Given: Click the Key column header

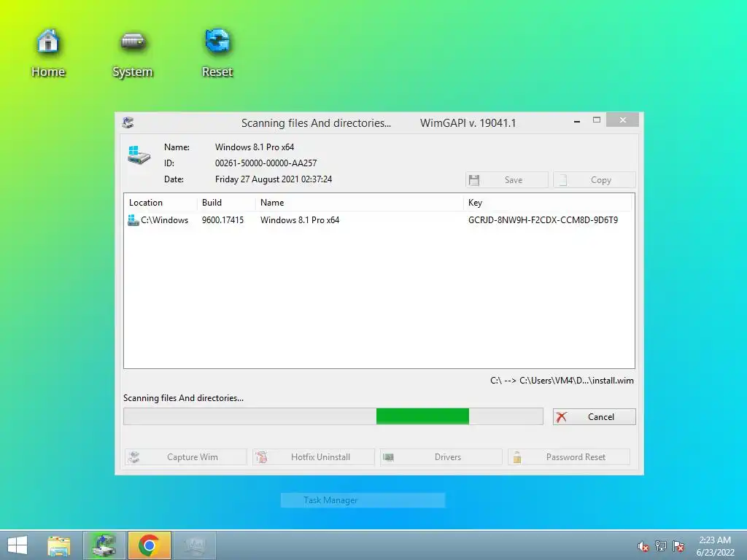Looking at the screenshot, I should coord(547,203).
